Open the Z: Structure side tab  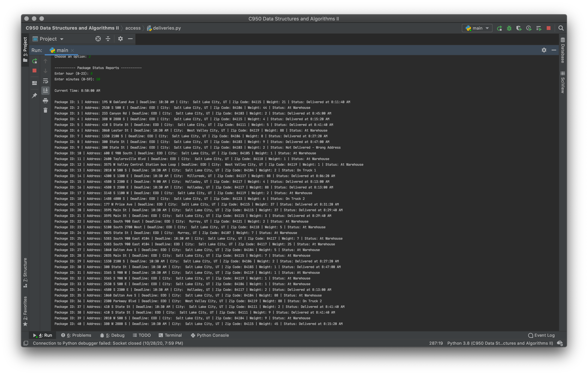(25, 273)
